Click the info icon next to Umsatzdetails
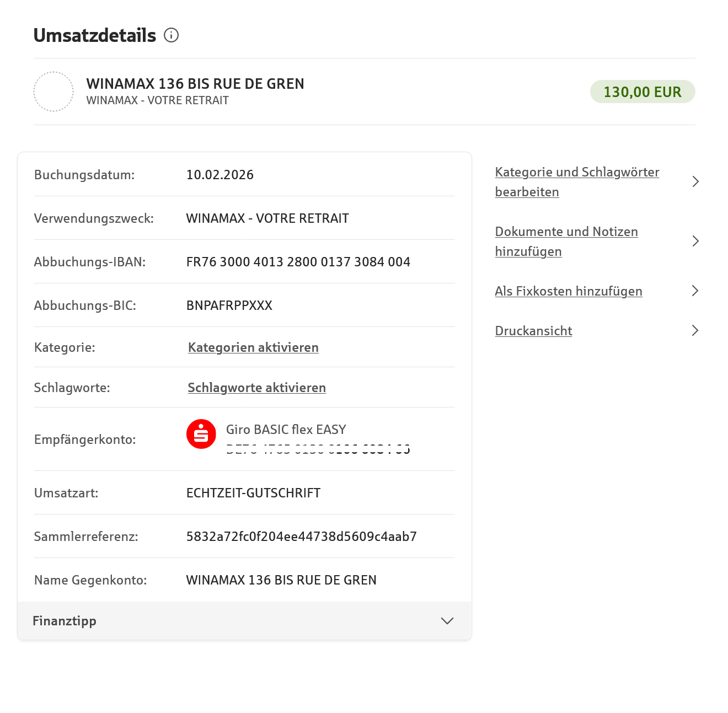The height and width of the screenshot is (713, 728). click(x=172, y=35)
